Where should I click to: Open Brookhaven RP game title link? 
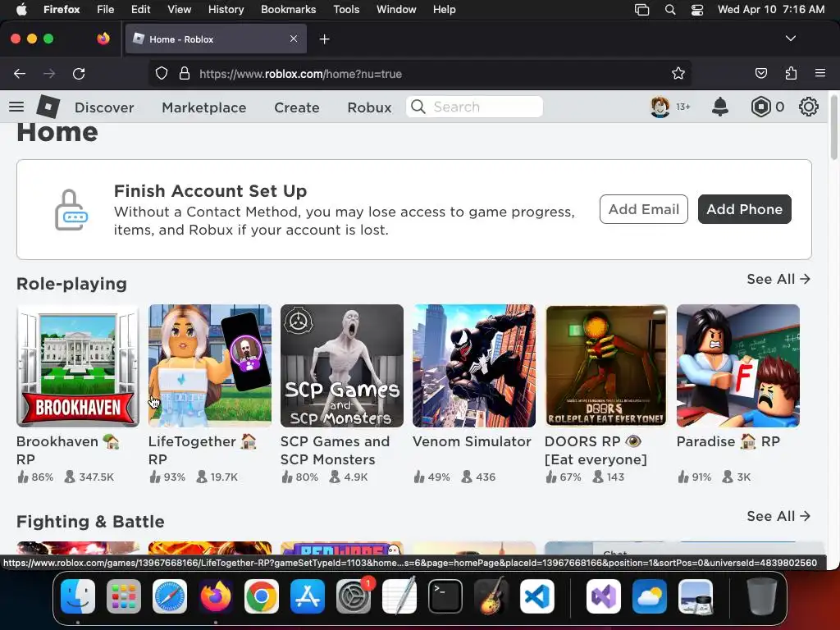point(67,450)
